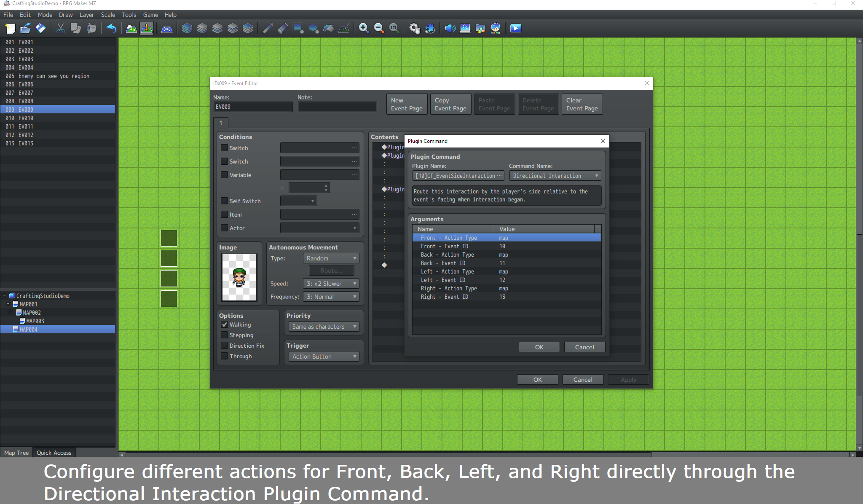Click the Undo arrow icon
Viewport: 863px width, 504px height.
tap(111, 28)
